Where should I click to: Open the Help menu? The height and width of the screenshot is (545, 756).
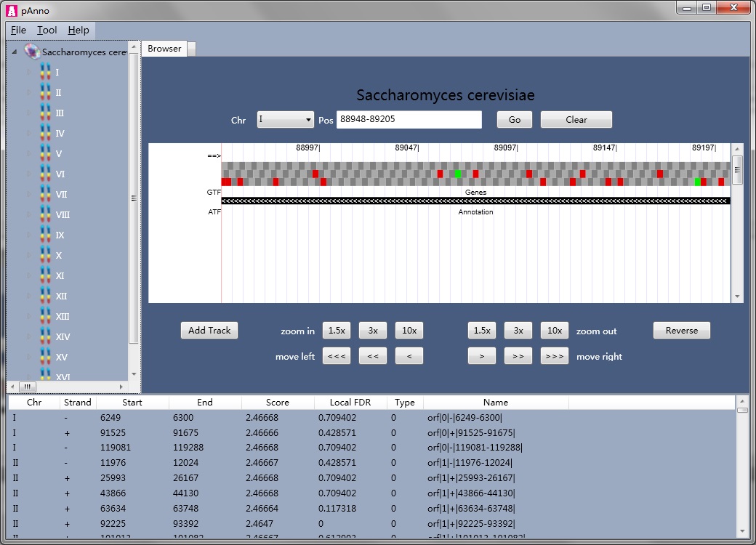click(x=78, y=30)
